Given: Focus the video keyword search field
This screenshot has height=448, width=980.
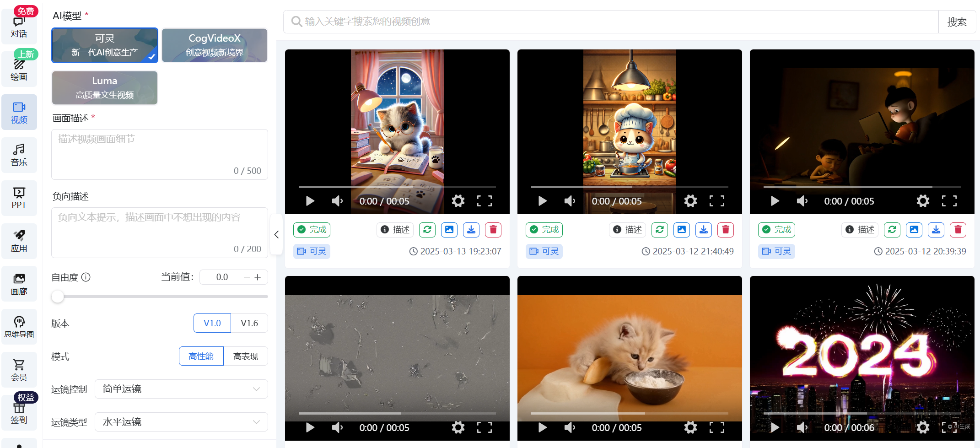Looking at the screenshot, I should click(x=611, y=22).
